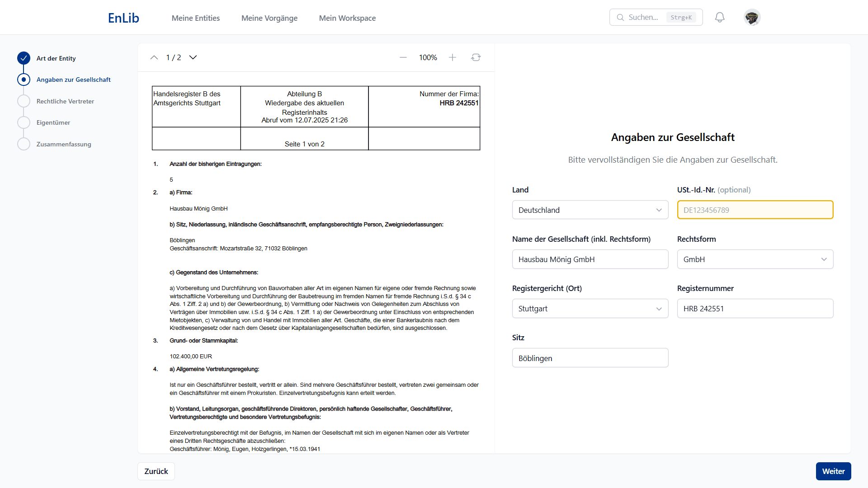
Task: Click the Name der Gesellschaft field
Action: coord(590,259)
